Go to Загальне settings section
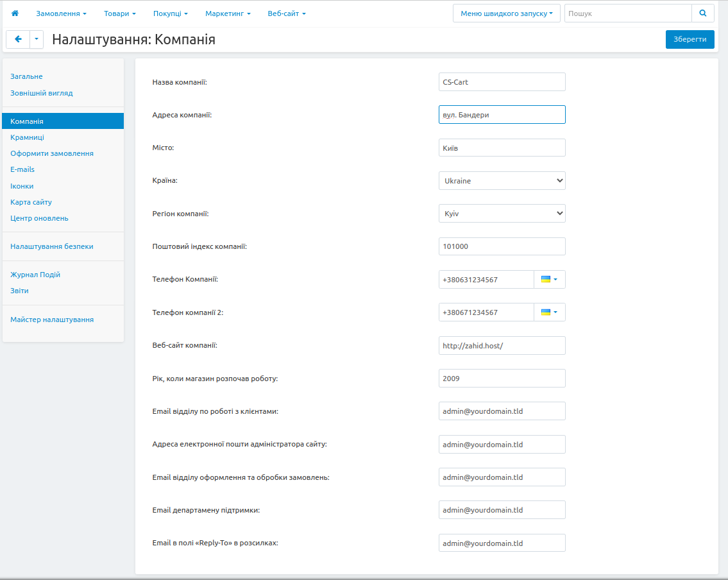728x580 pixels. [x=26, y=76]
